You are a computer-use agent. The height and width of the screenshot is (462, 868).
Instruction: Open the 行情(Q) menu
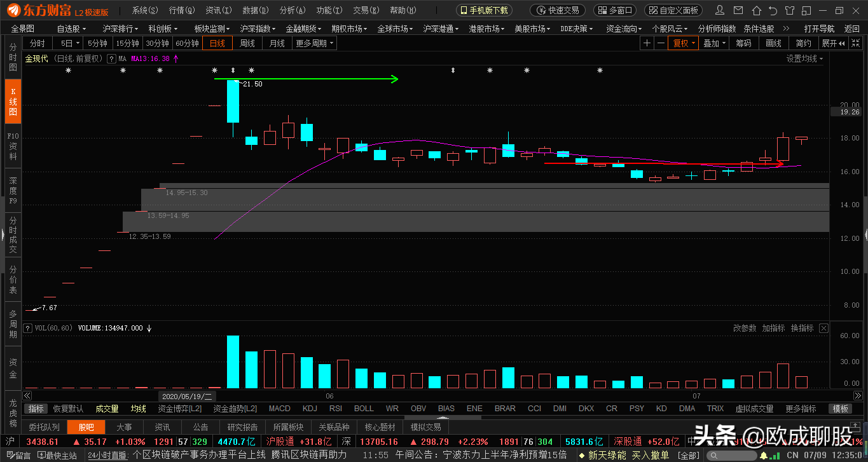pyautogui.click(x=181, y=10)
